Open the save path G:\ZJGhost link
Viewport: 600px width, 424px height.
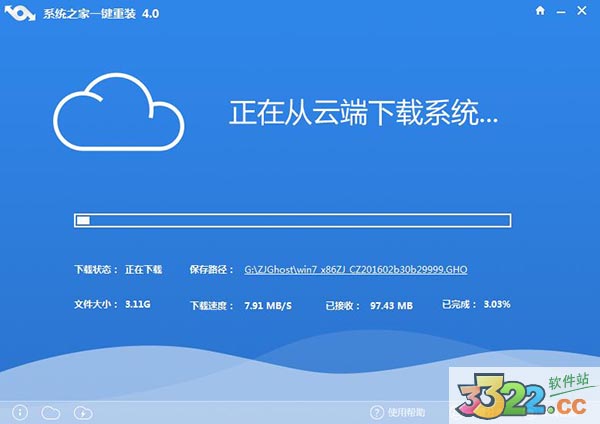coord(356,270)
